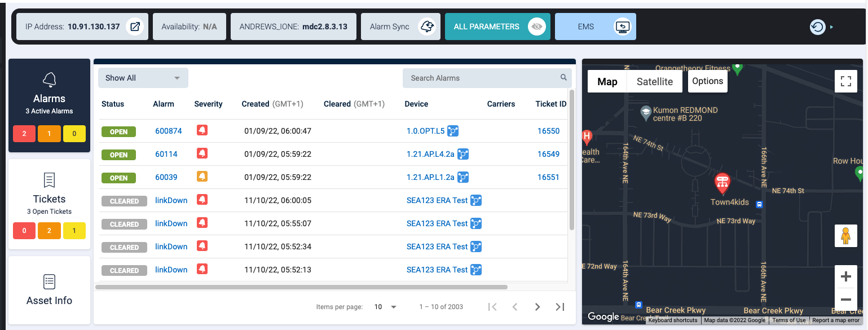Click the red critical alarms count badge
Viewport: 868px width, 330px height.
click(x=24, y=134)
